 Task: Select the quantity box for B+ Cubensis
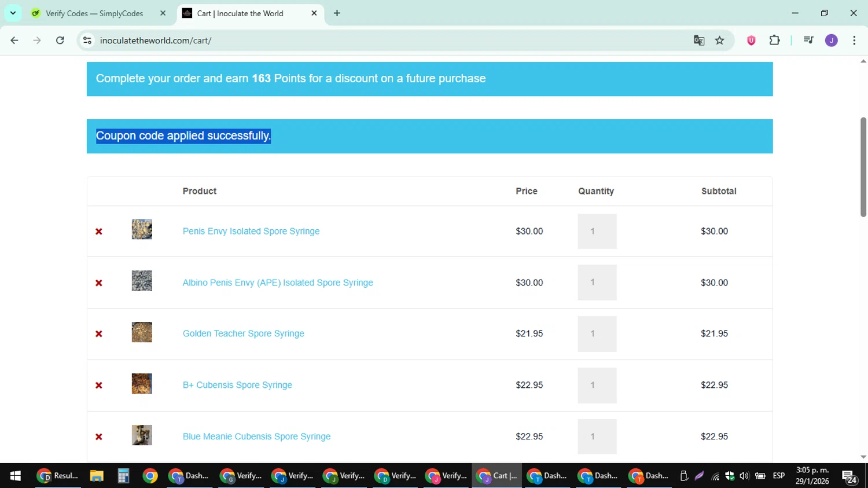click(x=597, y=386)
